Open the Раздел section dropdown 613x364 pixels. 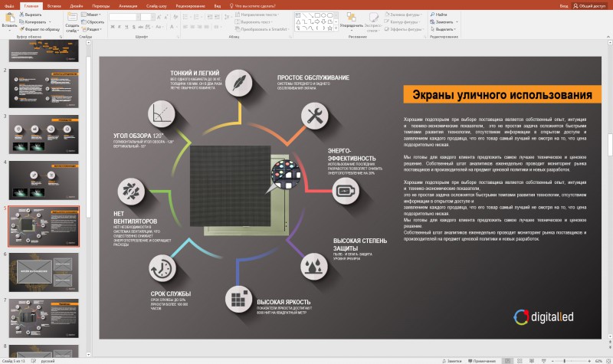pyautogui.click(x=92, y=29)
